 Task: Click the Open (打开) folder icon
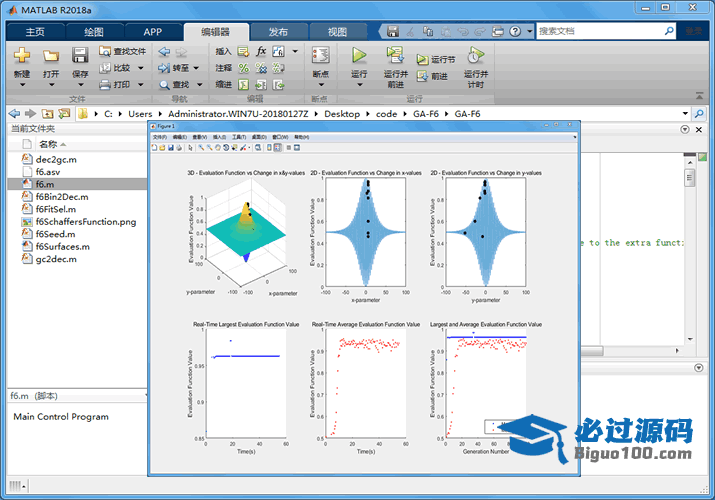click(51, 56)
